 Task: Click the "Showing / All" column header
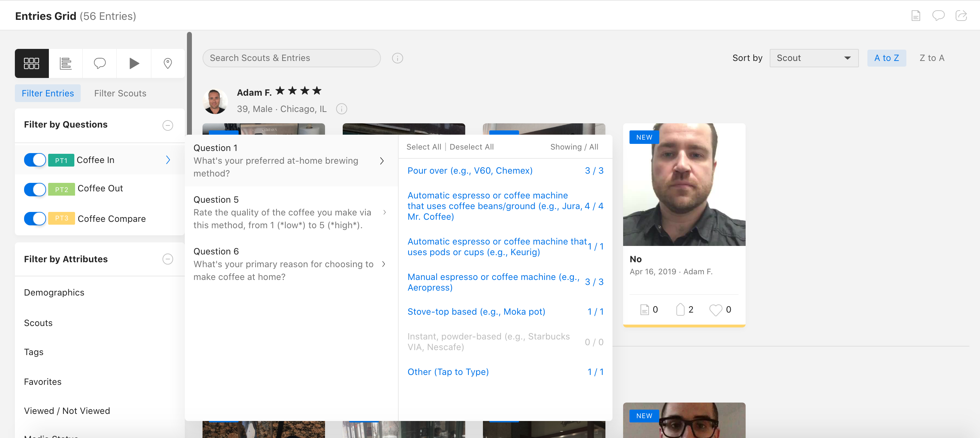tap(574, 147)
